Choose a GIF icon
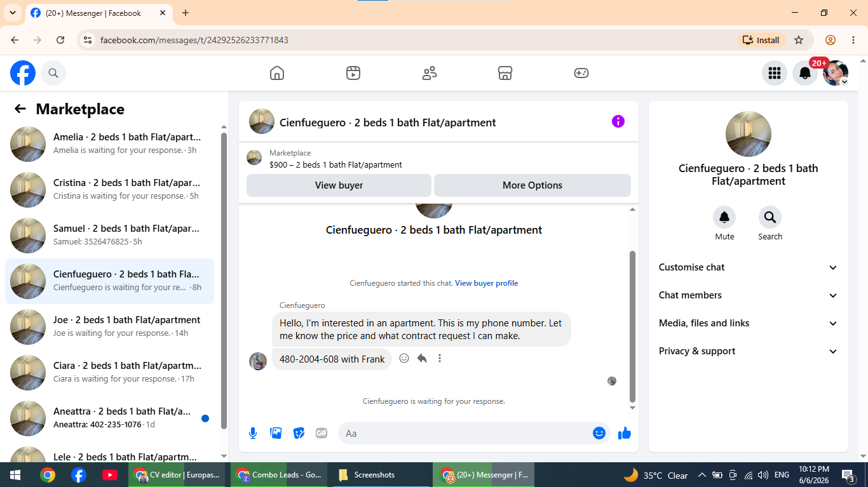 pyautogui.click(x=322, y=433)
